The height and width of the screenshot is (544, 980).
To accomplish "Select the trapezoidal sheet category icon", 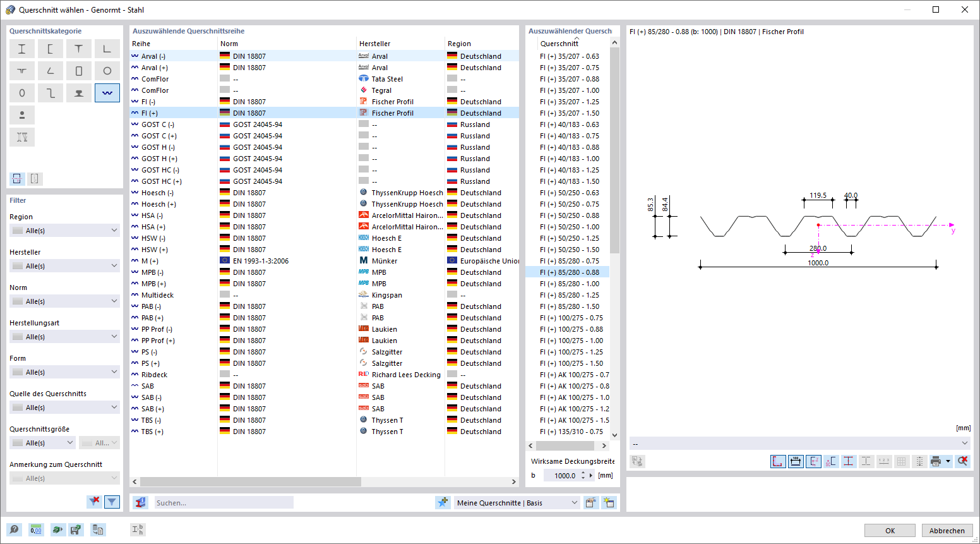I will [107, 93].
